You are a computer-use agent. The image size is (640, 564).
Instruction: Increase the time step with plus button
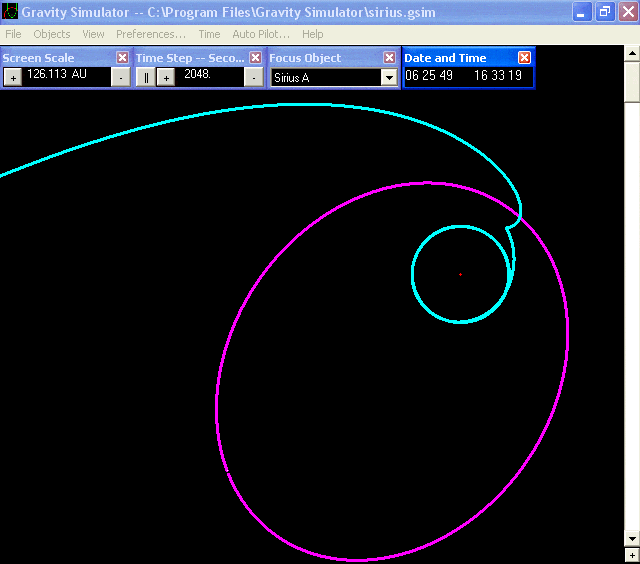(165, 78)
